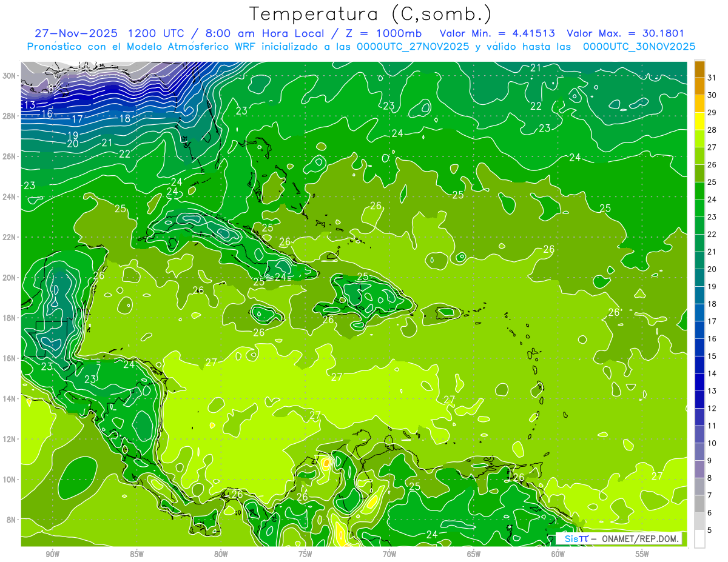Viewport: 728px width, 562px height.
Task: Pick the yellow legend swatch between 28 and 29
Action: click(x=699, y=121)
